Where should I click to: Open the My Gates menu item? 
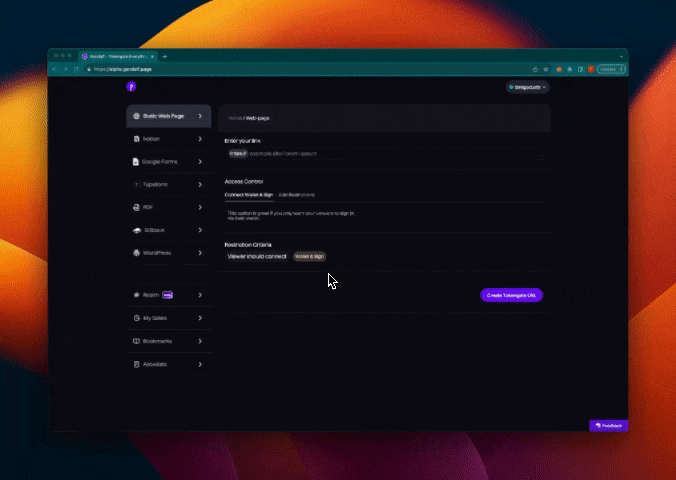point(169,318)
